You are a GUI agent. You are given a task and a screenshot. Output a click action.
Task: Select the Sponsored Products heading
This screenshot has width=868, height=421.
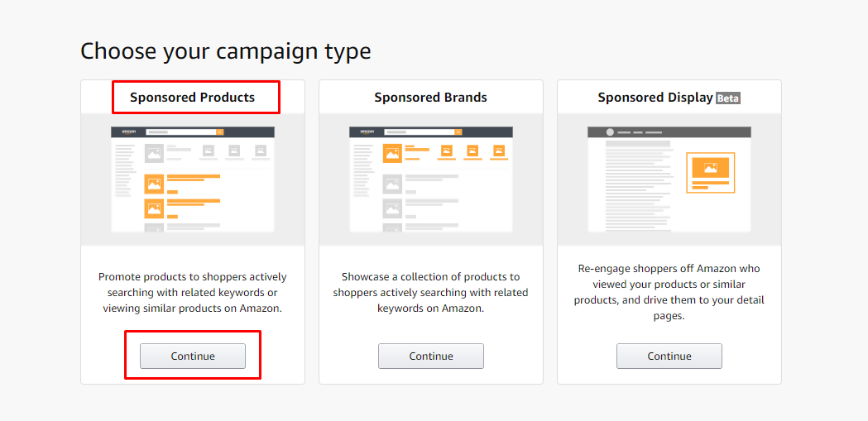(193, 98)
